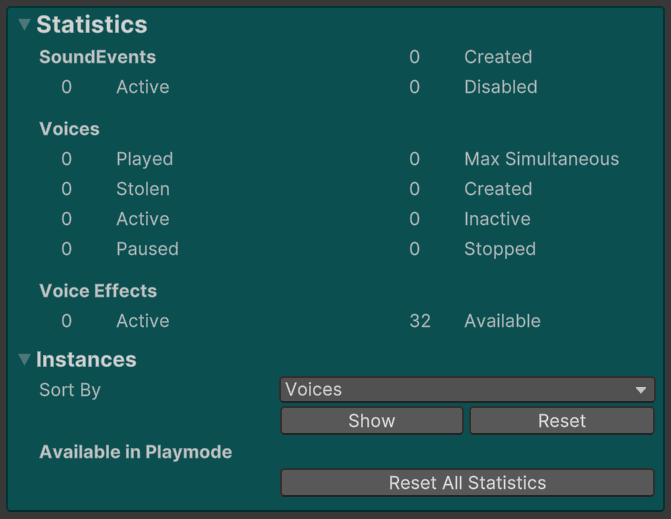The image size is (671, 519).
Task: Click the Inactive voices statistic label
Action: click(x=497, y=219)
